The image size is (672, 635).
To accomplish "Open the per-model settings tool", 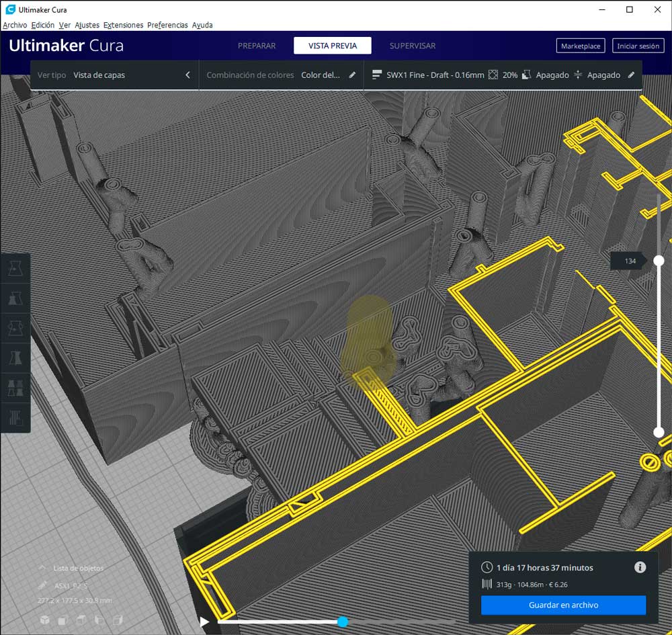I will (x=15, y=387).
